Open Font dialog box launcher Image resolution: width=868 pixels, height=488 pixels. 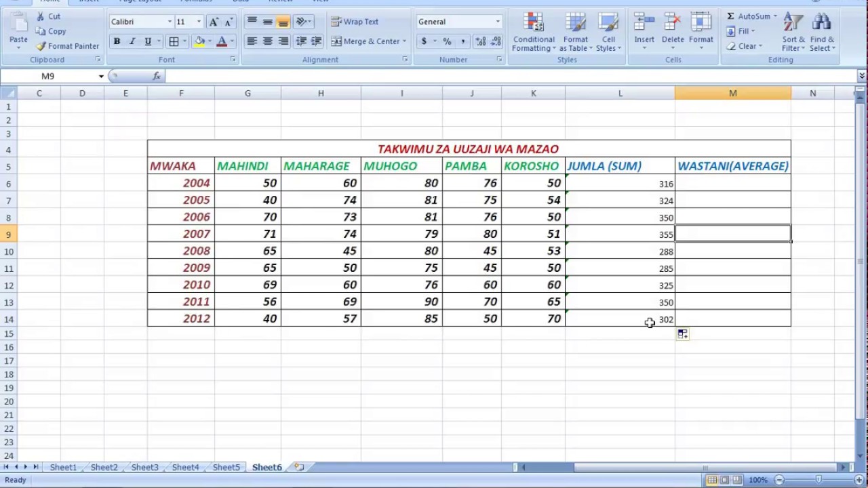click(x=233, y=60)
